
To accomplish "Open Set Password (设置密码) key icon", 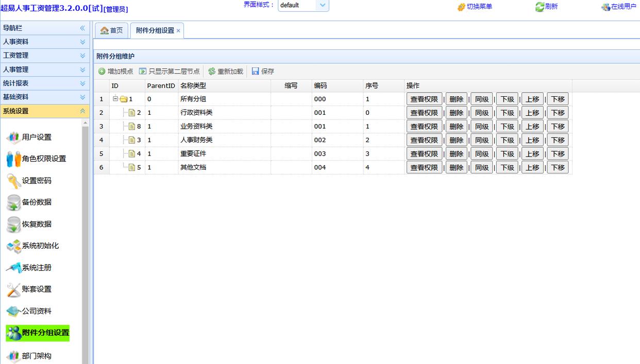I will pos(13,181).
